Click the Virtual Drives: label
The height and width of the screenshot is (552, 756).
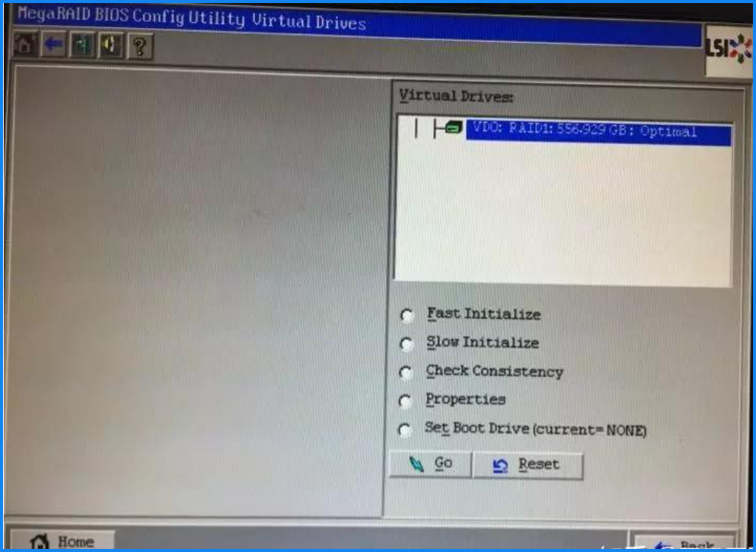coord(456,97)
